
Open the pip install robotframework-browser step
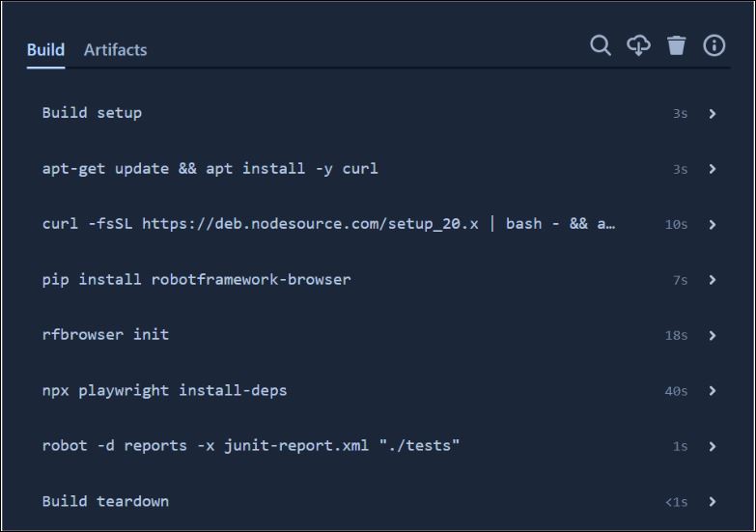click(196, 280)
